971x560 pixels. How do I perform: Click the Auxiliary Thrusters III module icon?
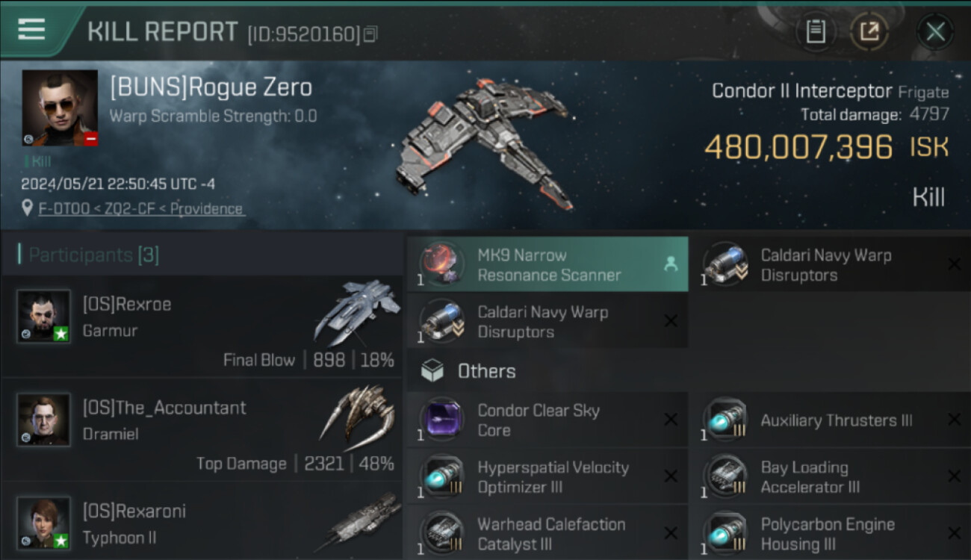(x=725, y=420)
